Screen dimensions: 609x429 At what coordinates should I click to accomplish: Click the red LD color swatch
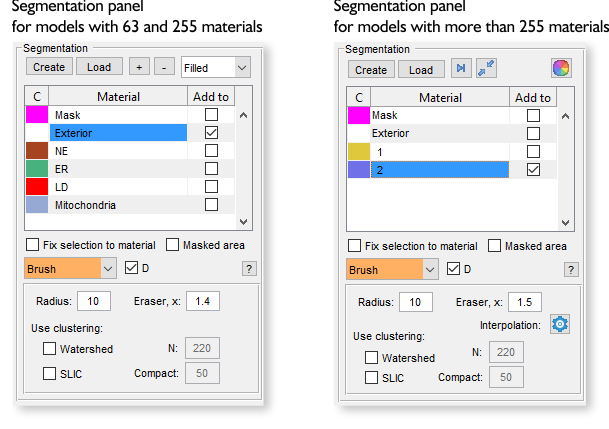(36, 187)
